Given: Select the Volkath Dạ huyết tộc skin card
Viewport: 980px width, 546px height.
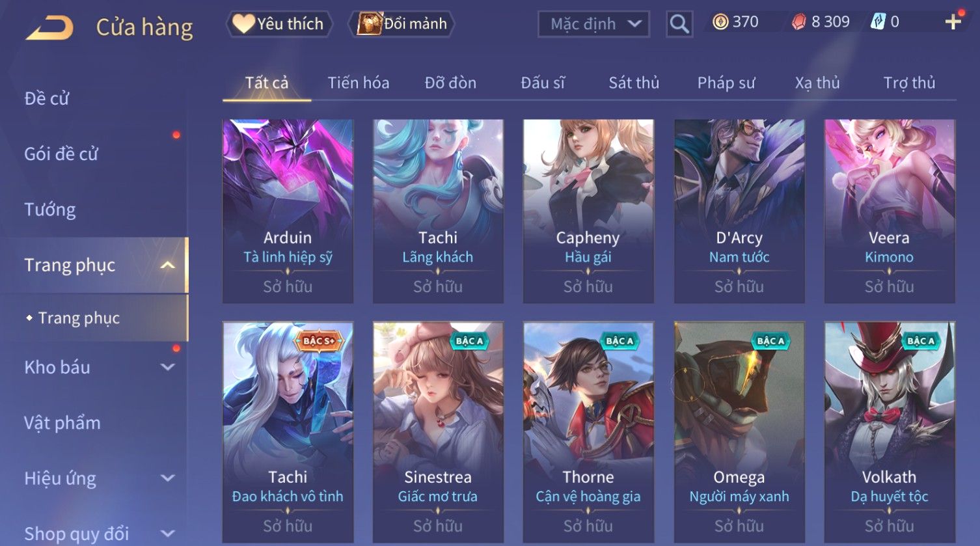Looking at the screenshot, I should pyautogui.click(x=890, y=432).
